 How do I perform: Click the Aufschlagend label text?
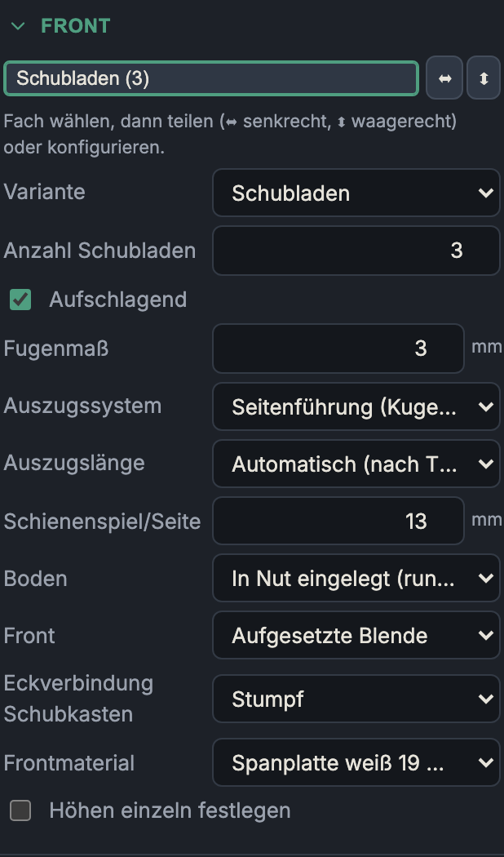click(118, 300)
